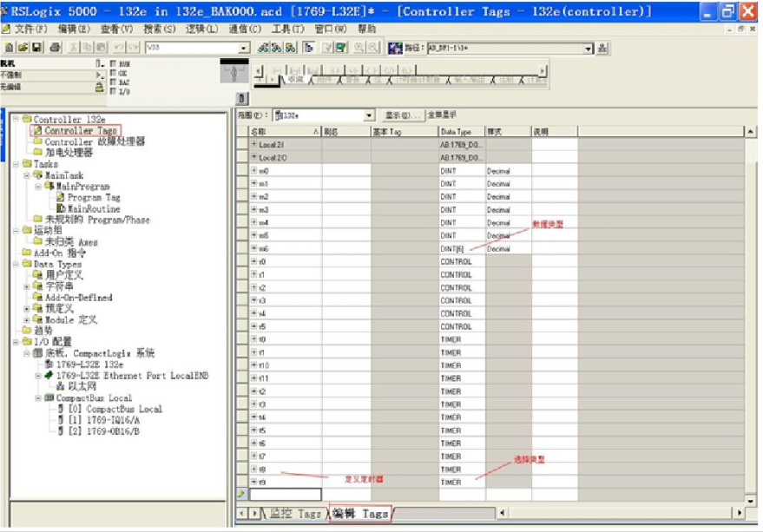Collapse the MainTask tree node
The height and width of the screenshot is (532, 763).
coord(27,175)
